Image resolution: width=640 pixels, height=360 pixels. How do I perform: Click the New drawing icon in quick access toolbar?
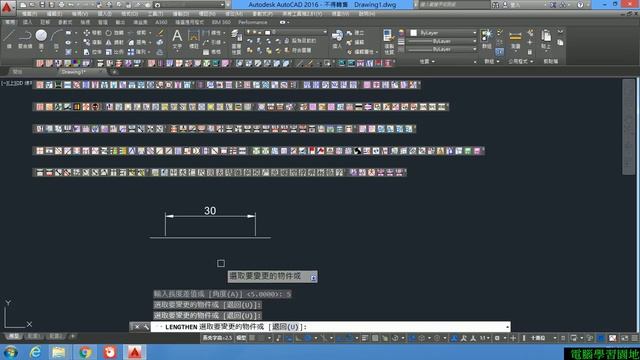(x=23, y=5)
